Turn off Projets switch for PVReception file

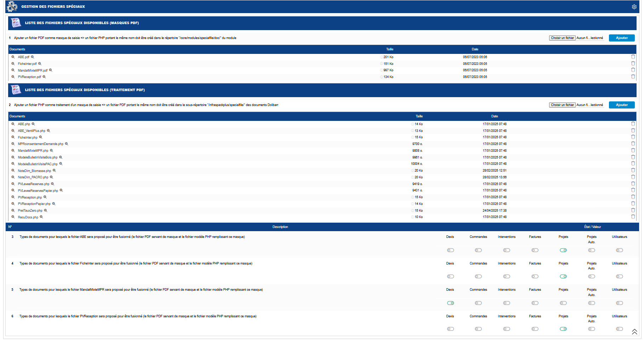[x=563, y=329]
